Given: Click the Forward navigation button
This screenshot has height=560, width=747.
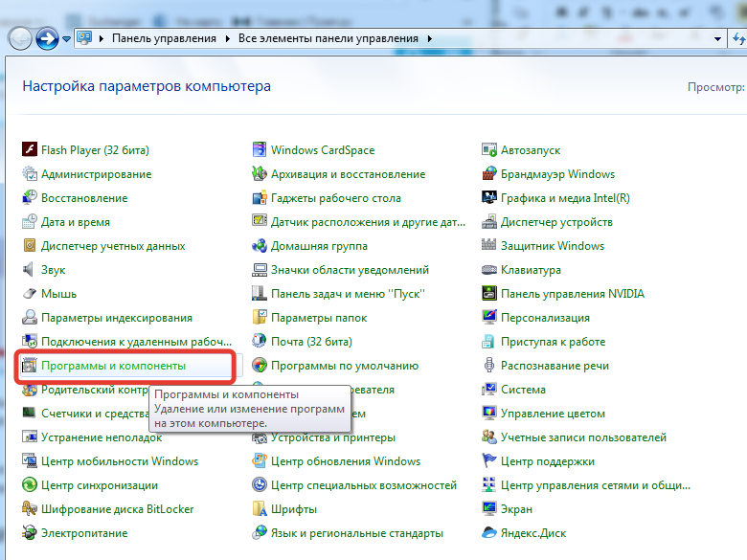Looking at the screenshot, I should coord(47,38).
